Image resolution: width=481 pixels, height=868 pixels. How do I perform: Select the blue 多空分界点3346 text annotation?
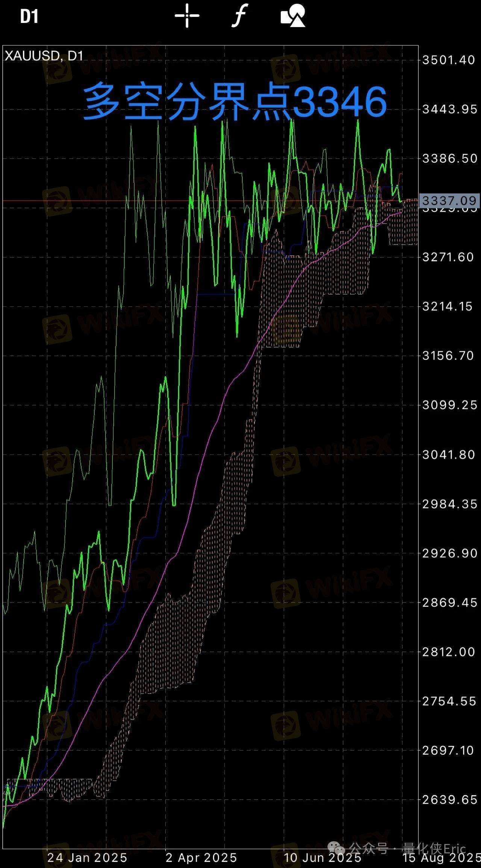[x=235, y=101]
